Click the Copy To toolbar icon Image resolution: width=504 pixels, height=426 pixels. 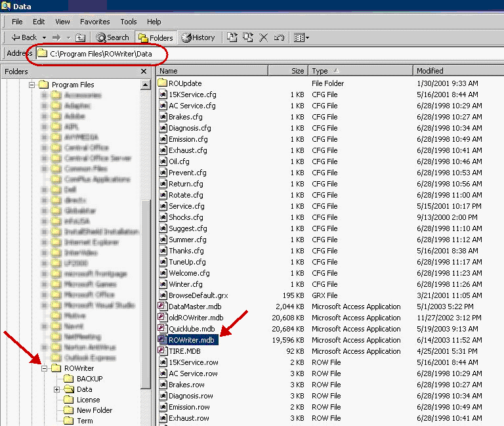[248, 37]
